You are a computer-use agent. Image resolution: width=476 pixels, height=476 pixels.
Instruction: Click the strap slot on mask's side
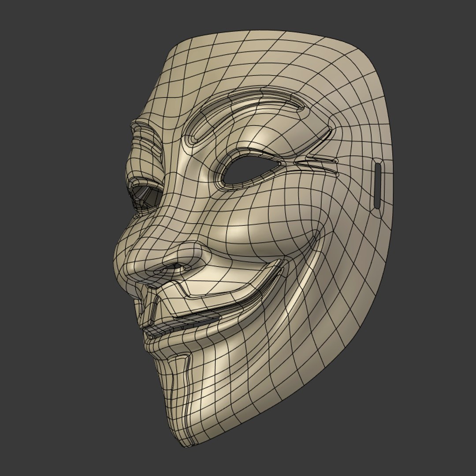(378, 186)
